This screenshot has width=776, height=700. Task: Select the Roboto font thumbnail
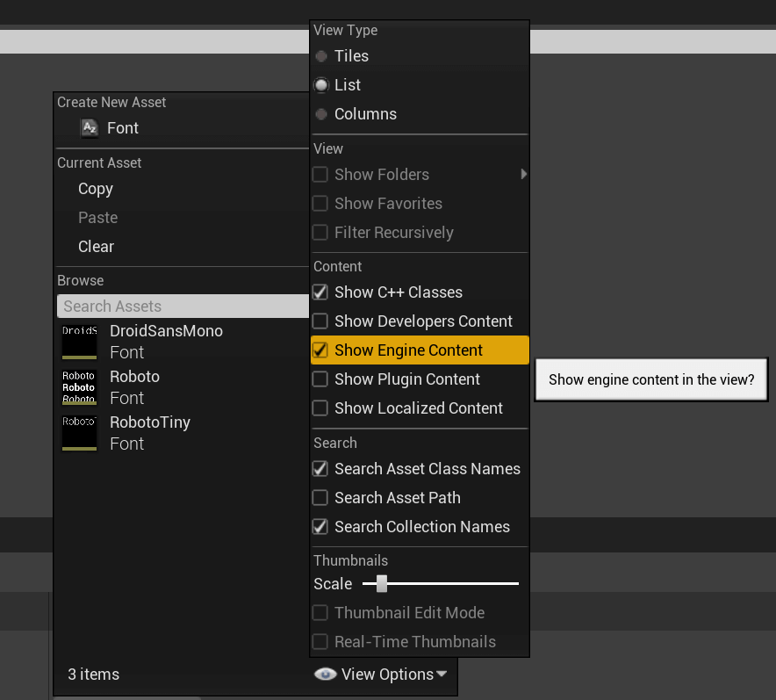(79, 386)
